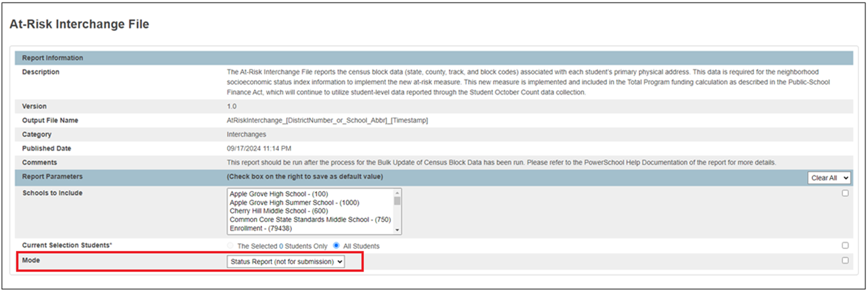Select Apple Grove High Summer School (1000)
This screenshot has width=868, height=291.
(294, 203)
